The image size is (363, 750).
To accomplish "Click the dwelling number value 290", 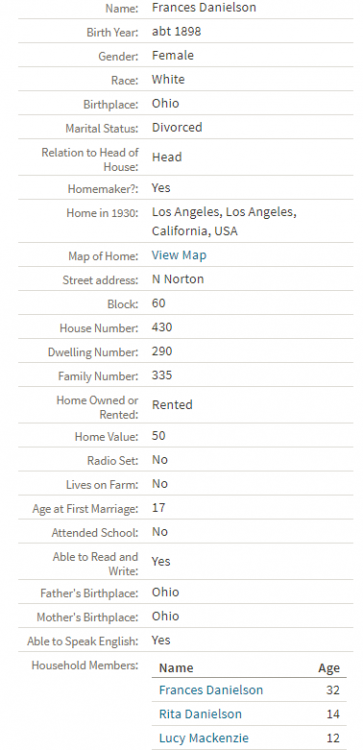I will pos(162,351).
